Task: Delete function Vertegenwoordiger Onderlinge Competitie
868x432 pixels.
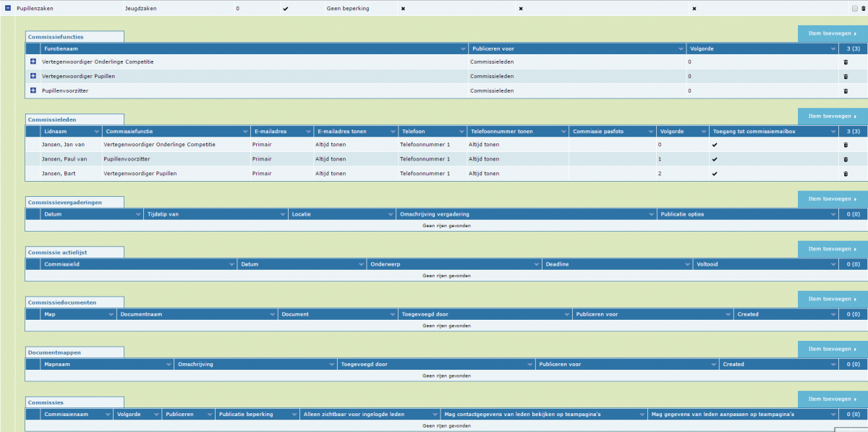Action: coord(846,62)
